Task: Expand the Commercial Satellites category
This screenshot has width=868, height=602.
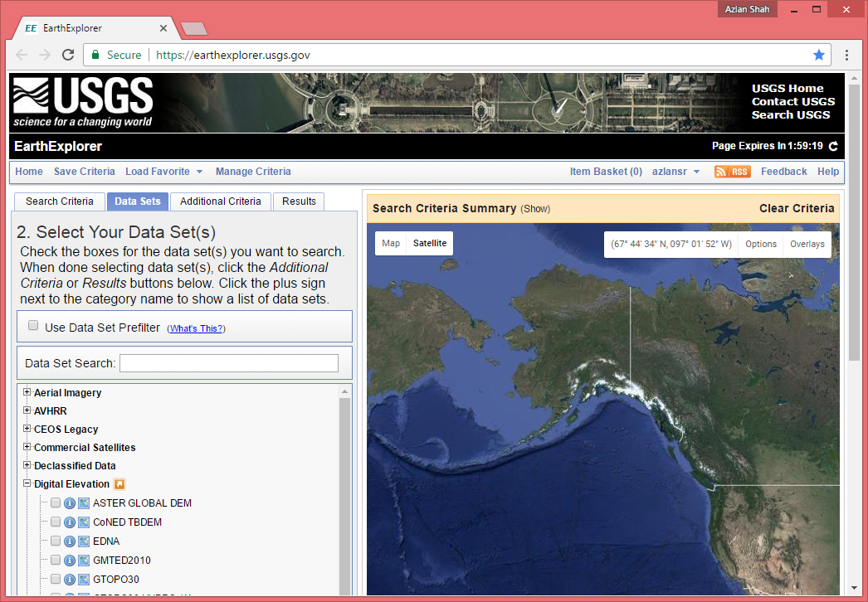Action: (x=27, y=446)
